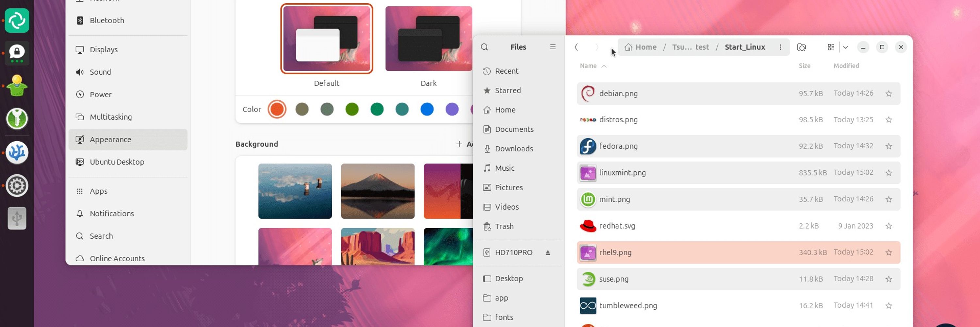This screenshot has width=980, height=327.
Task: Open Desktop bookmark in sidebar
Action: tap(518, 279)
